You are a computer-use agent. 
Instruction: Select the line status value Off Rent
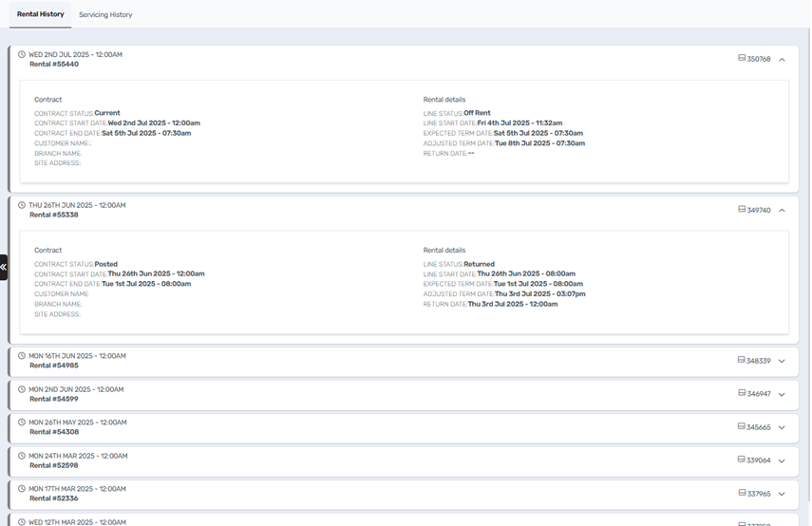pyautogui.click(x=477, y=113)
